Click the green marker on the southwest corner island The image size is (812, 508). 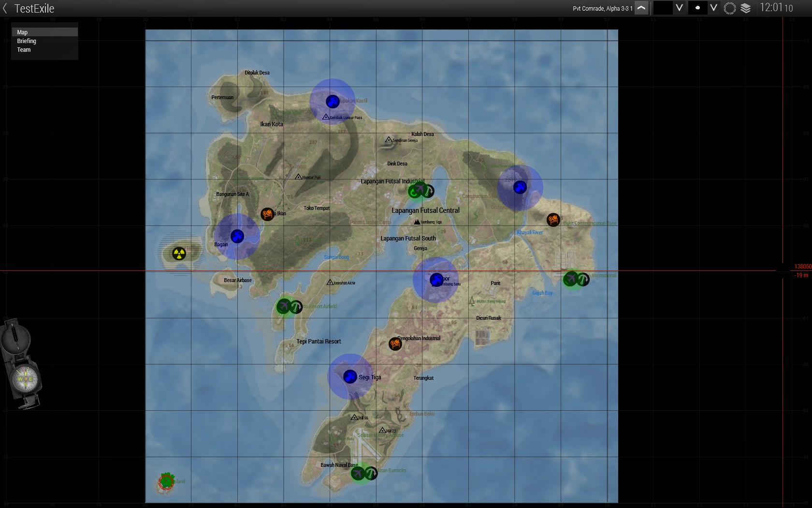[166, 481]
